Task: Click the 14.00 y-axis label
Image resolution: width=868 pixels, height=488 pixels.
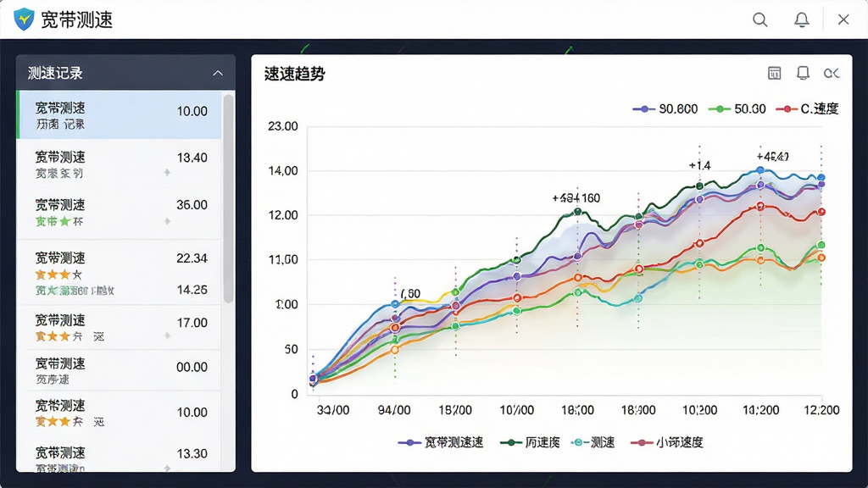Action: pyautogui.click(x=283, y=171)
